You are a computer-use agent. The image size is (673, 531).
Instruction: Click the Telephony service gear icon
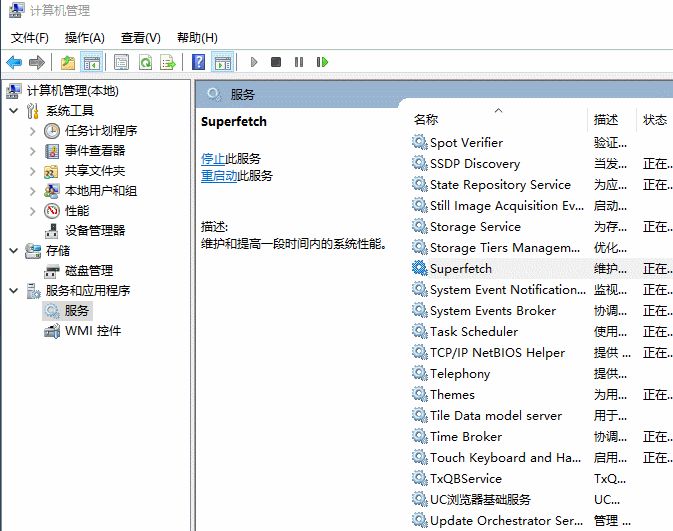point(419,373)
